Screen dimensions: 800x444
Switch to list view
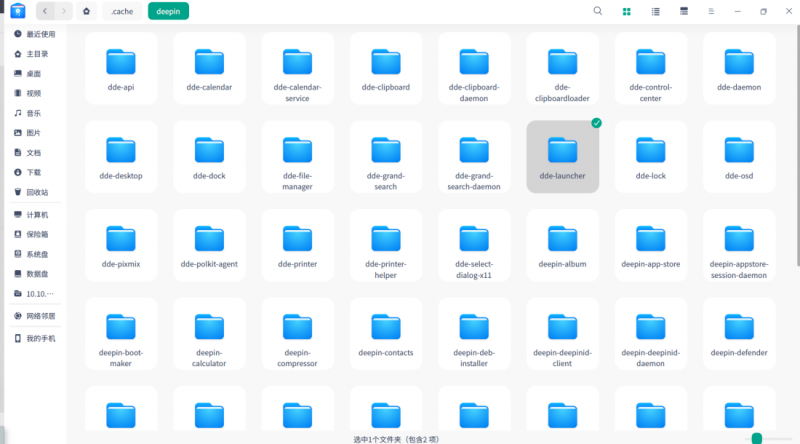[x=656, y=11]
